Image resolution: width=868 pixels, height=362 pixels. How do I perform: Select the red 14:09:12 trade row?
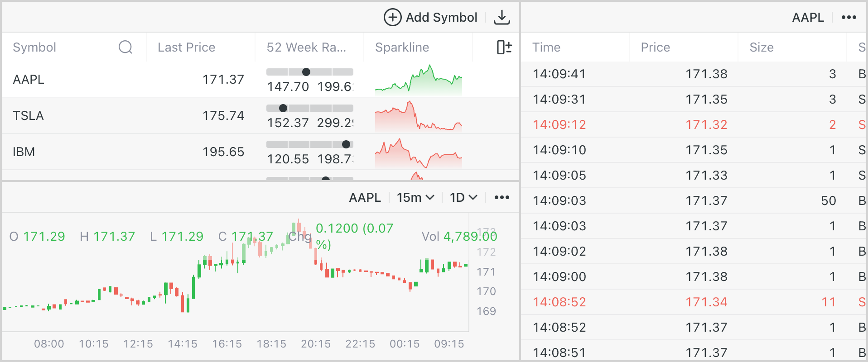tap(694, 124)
